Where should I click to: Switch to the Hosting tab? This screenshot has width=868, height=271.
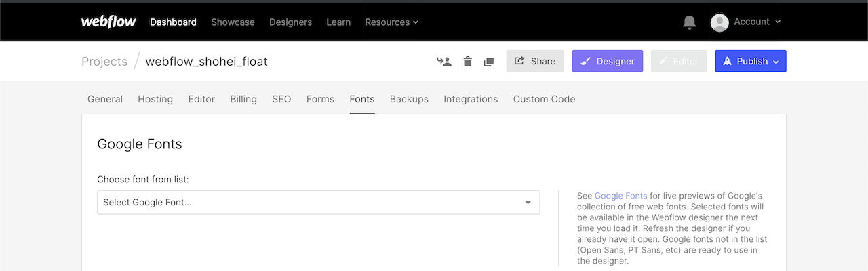click(155, 99)
